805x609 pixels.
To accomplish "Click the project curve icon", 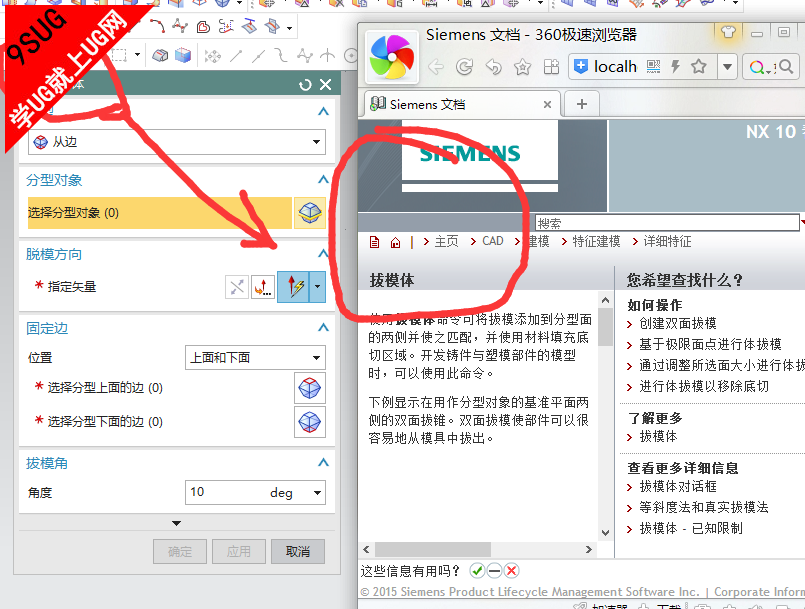I will tap(226, 26).
